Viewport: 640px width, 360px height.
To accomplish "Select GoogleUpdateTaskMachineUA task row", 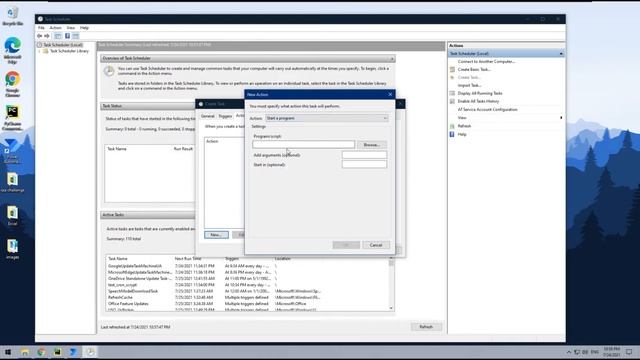I will [248, 266].
